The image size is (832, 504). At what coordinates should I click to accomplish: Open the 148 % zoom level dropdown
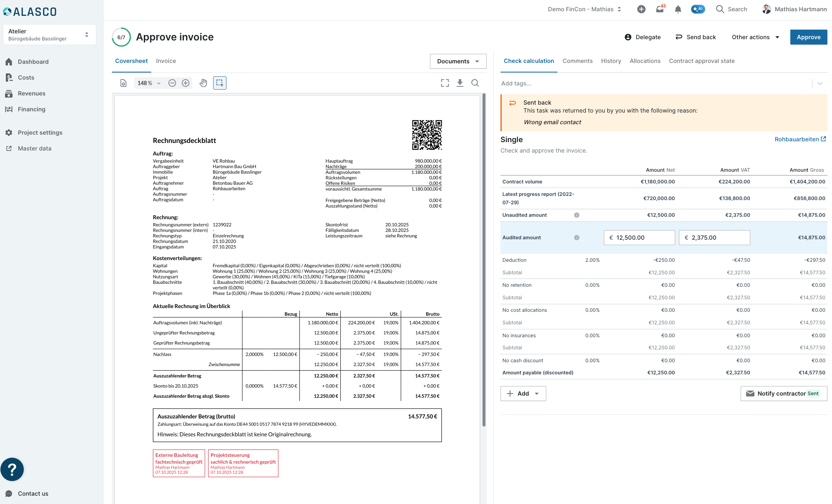tap(149, 83)
